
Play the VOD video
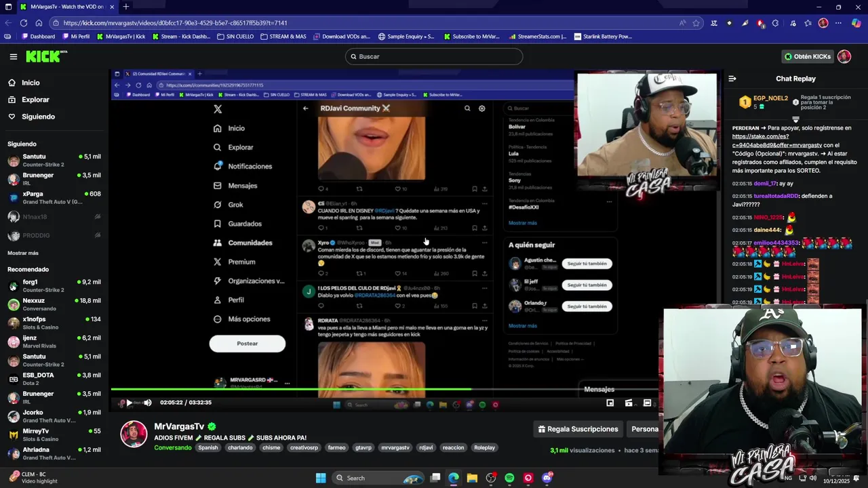tap(129, 403)
